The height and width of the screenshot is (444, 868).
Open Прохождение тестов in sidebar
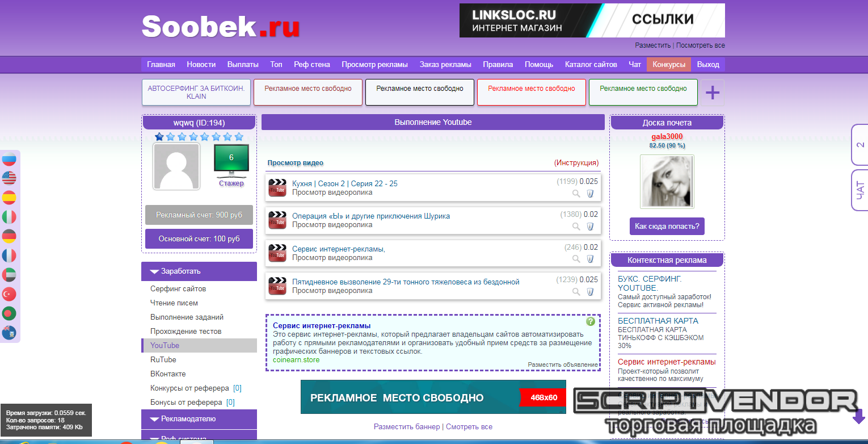(x=186, y=331)
